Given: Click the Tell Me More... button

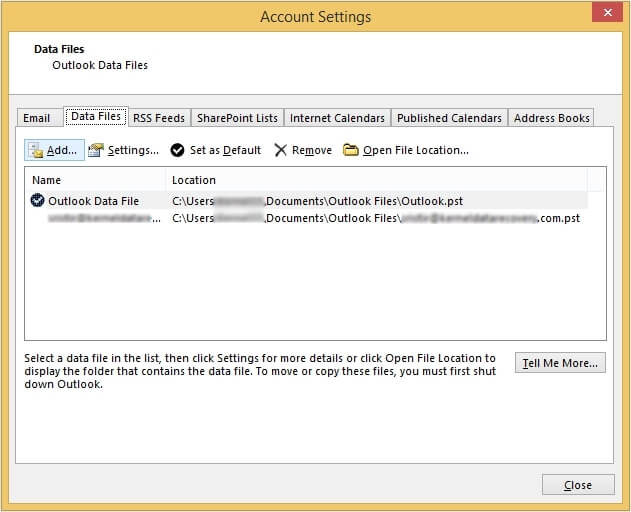Looking at the screenshot, I should (560, 363).
